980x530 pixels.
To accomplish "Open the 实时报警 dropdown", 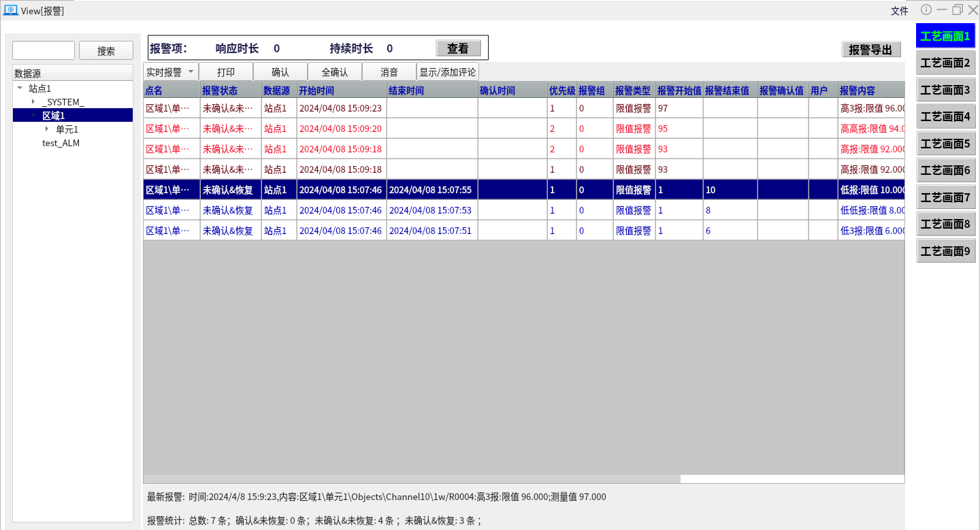I will pyautogui.click(x=170, y=71).
